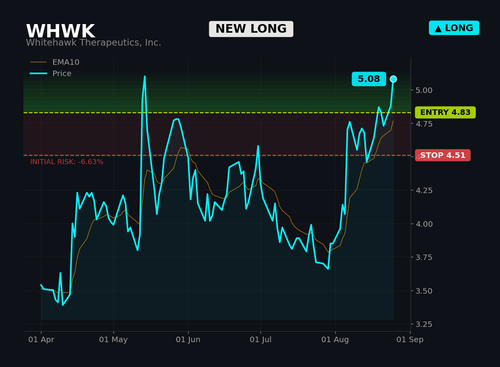The height and width of the screenshot is (367, 500).
Task: Click the 4.00 price axis value
Action: point(424,224)
